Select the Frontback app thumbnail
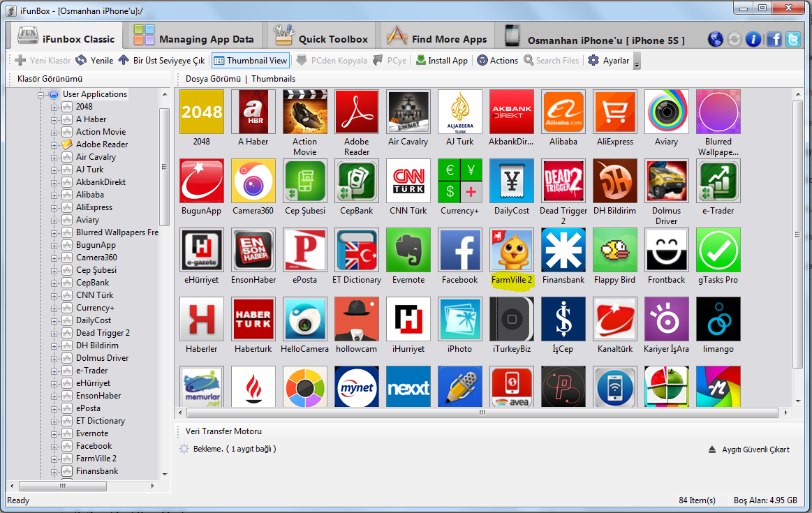This screenshot has height=513, width=812. (x=667, y=250)
